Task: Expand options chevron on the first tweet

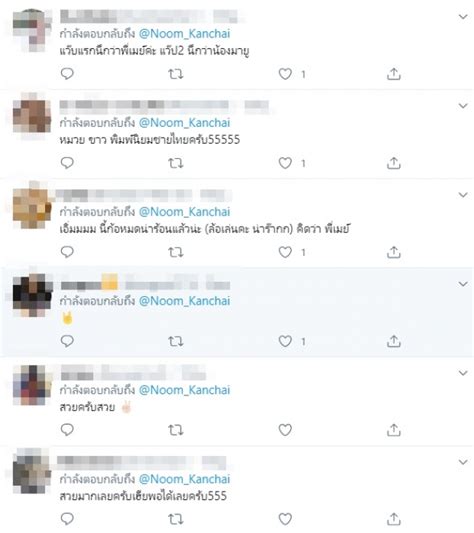Action: tap(463, 16)
